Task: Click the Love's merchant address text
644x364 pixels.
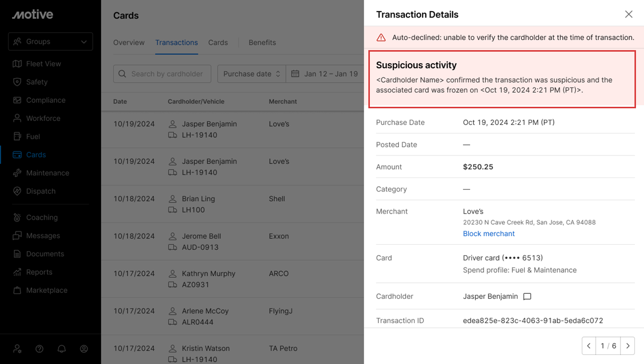Action: click(x=529, y=222)
